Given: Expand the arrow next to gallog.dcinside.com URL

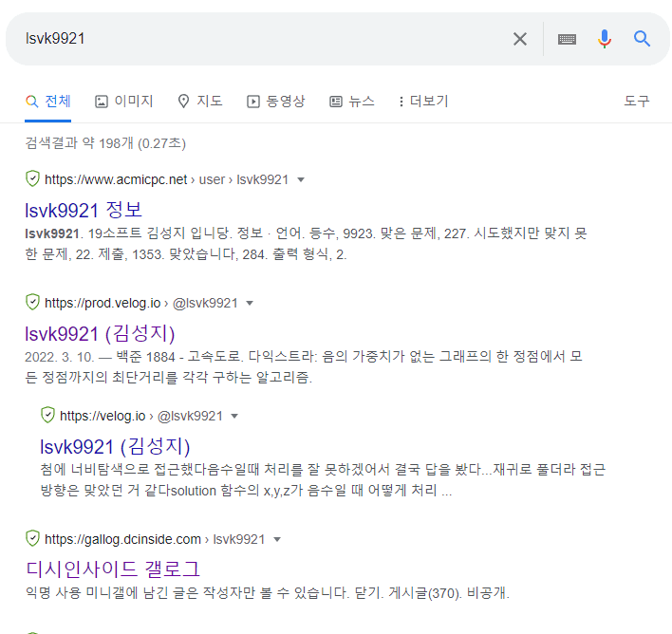Looking at the screenshot, I should 277,539.
